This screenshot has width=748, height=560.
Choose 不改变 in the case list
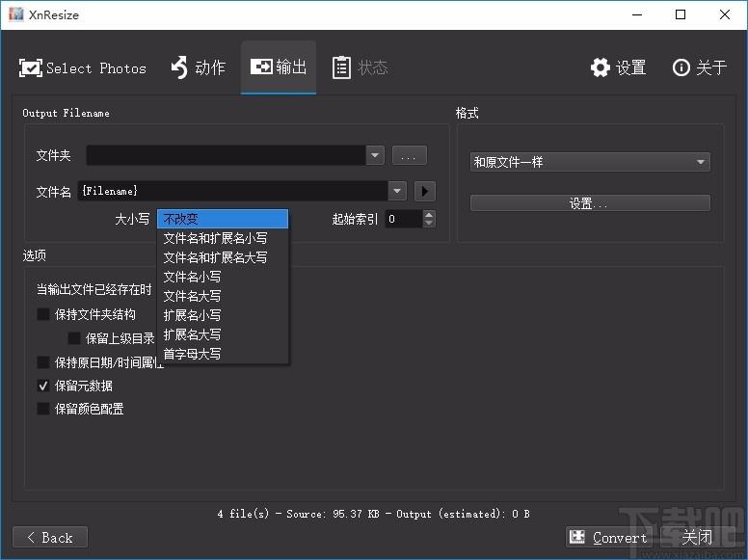pos(223,219)
